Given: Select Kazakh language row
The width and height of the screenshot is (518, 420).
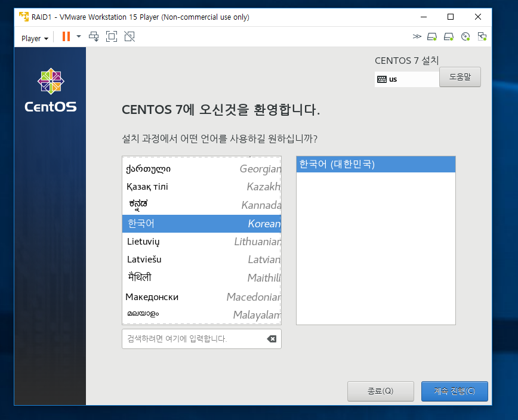Looking at the screenshot, I should [202, 187].
